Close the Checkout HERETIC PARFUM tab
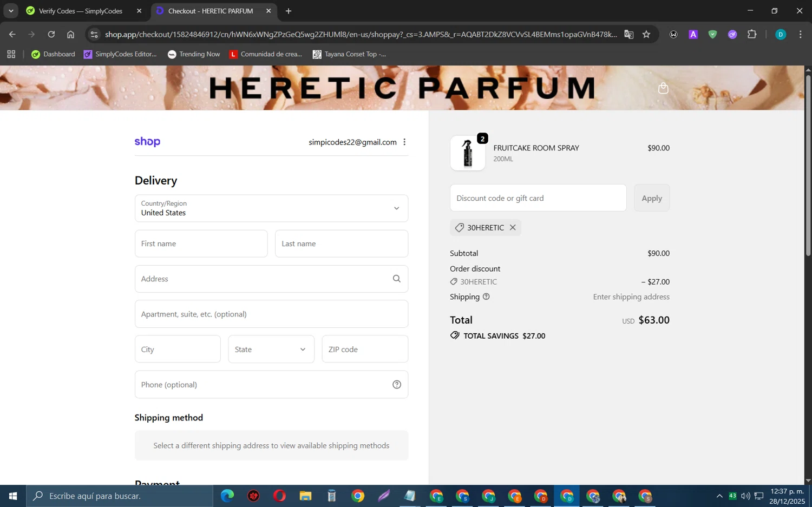 pos(269,11)
